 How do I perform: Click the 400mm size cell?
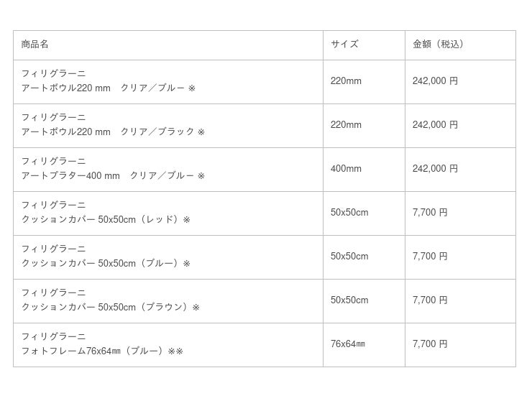tap(346, 168)
